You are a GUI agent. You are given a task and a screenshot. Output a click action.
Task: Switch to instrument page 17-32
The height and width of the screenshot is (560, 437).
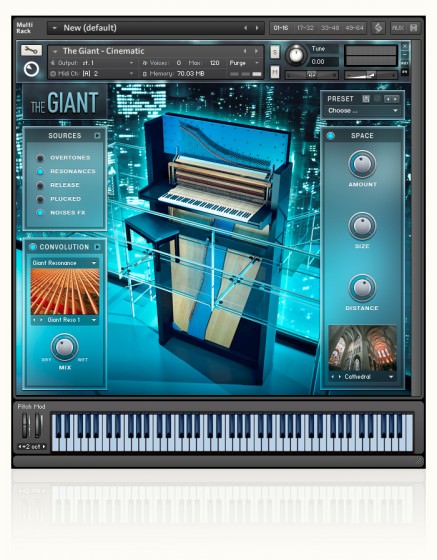point(305,28)
